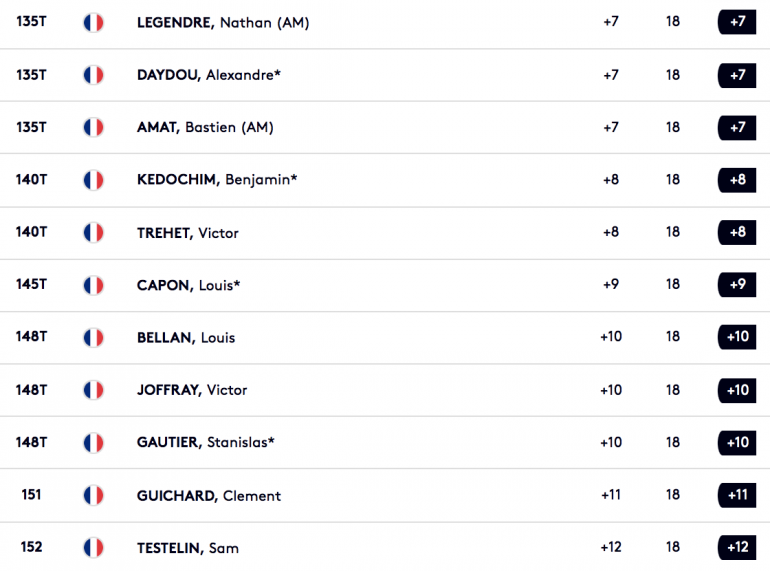Click the French flag beside AMAT, Bastien
The height and width of the screenshot is (571, 770).
[x=93, y=127]
